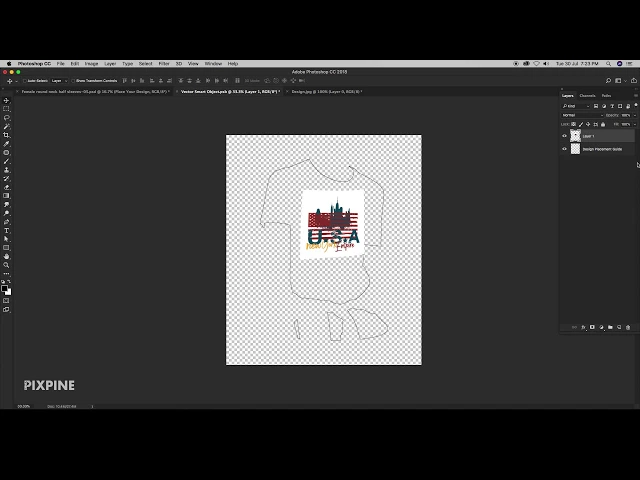Toggle lock all padlock icon
The width and height of the screenshot is (640, 480).
click(603, 124)
